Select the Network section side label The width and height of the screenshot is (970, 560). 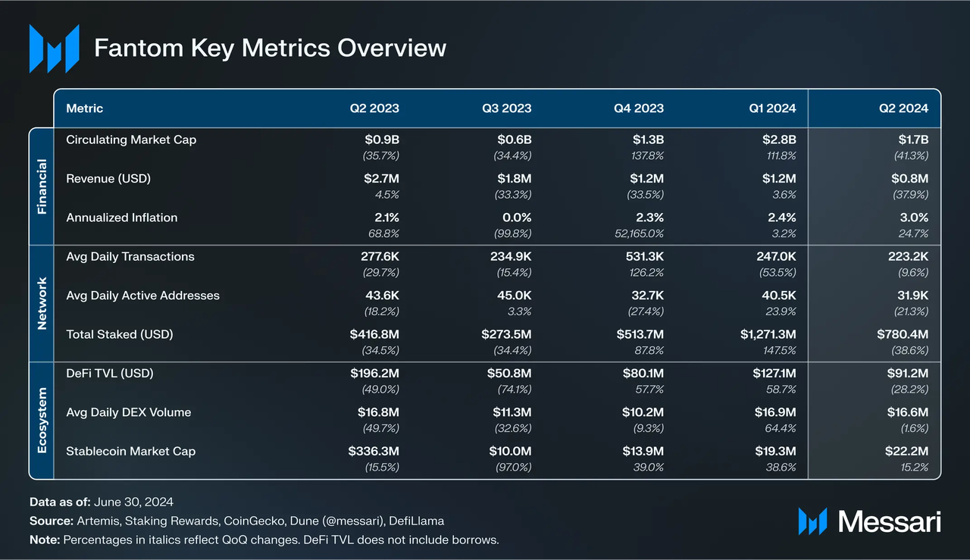pos(42,303)
